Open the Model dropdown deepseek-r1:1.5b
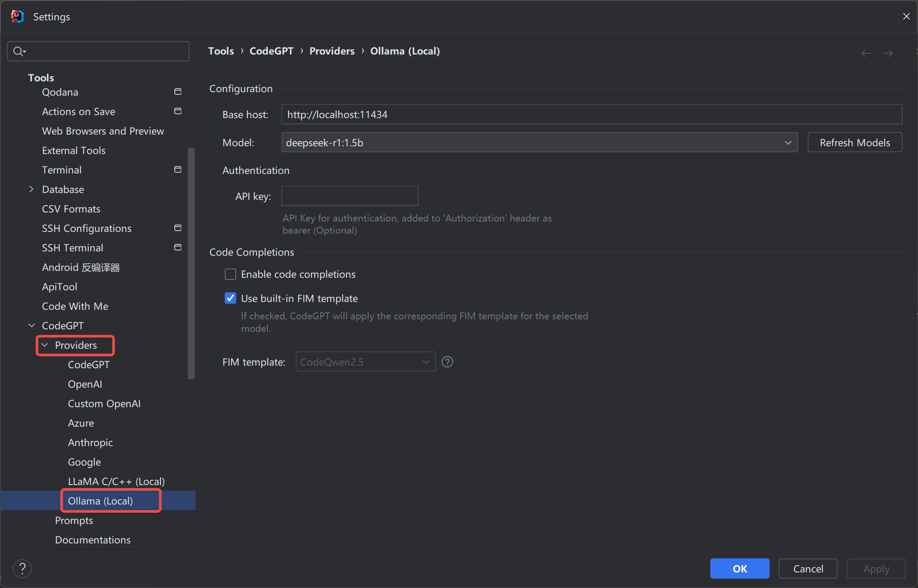 point(539,142)
